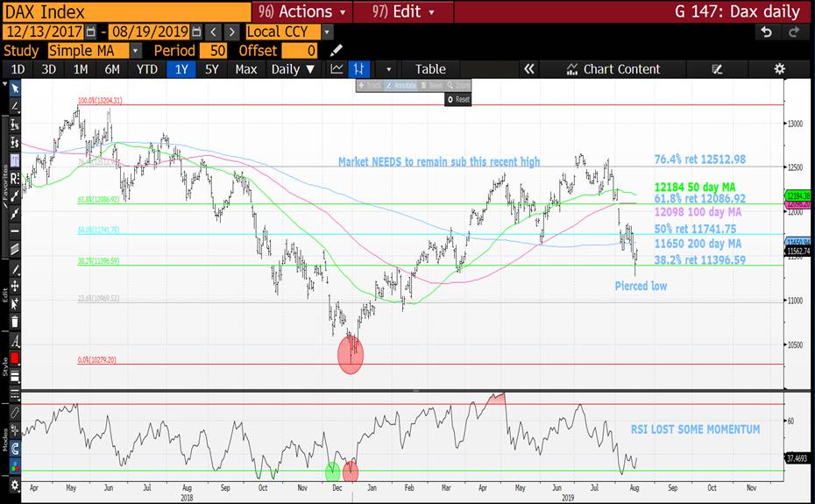Click the undo arrow icon
815x504 pixels.
766,32
